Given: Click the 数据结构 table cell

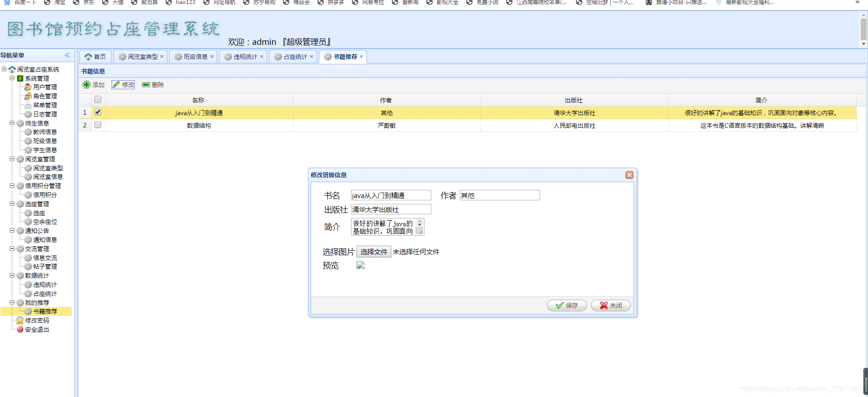Looking at the screenshot, I should pos(199,126).
